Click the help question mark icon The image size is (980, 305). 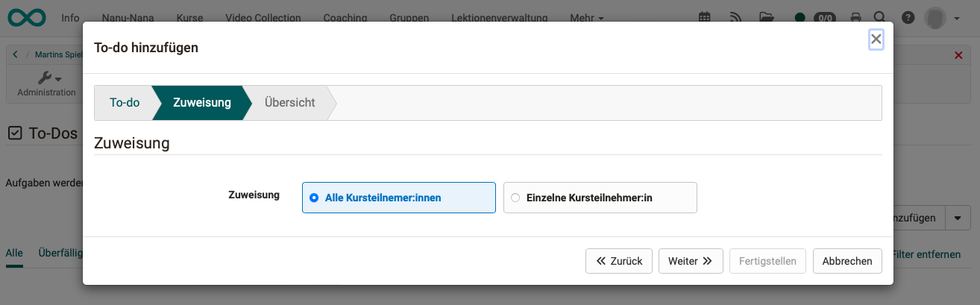click(x=908, y=17)
